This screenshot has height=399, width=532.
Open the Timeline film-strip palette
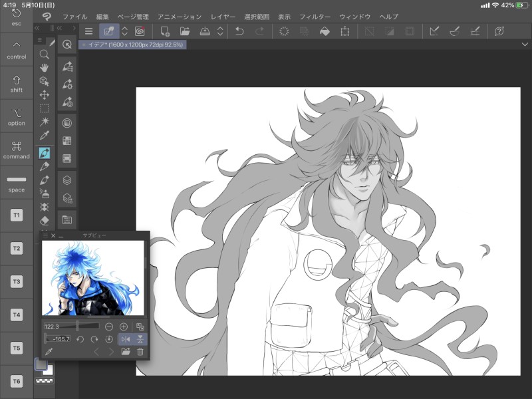67,158
